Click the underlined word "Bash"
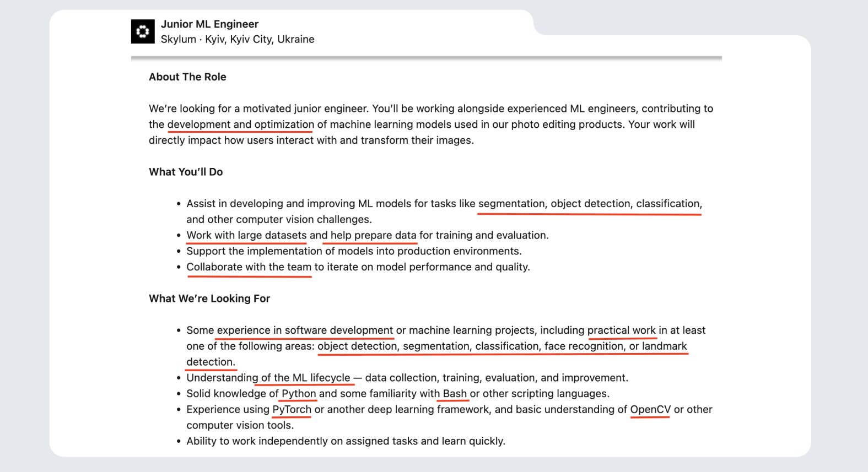The height and width of the screenshot is (472, 868). click(455, 394)
